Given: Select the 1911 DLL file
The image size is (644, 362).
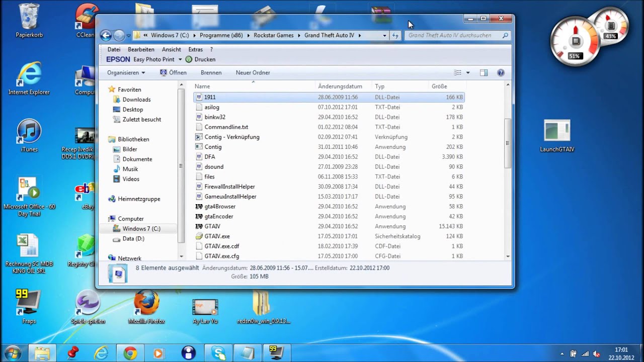Looking at the screenshot, I should [x=329, y=97].
